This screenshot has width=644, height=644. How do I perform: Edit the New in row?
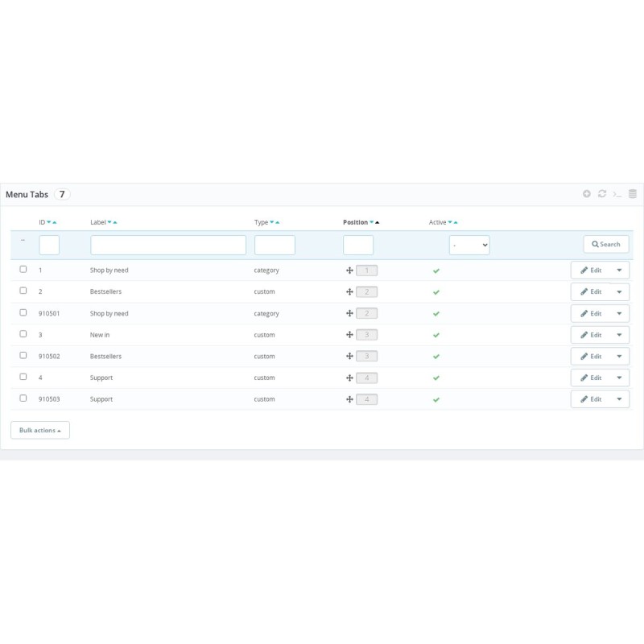point(591,335)
